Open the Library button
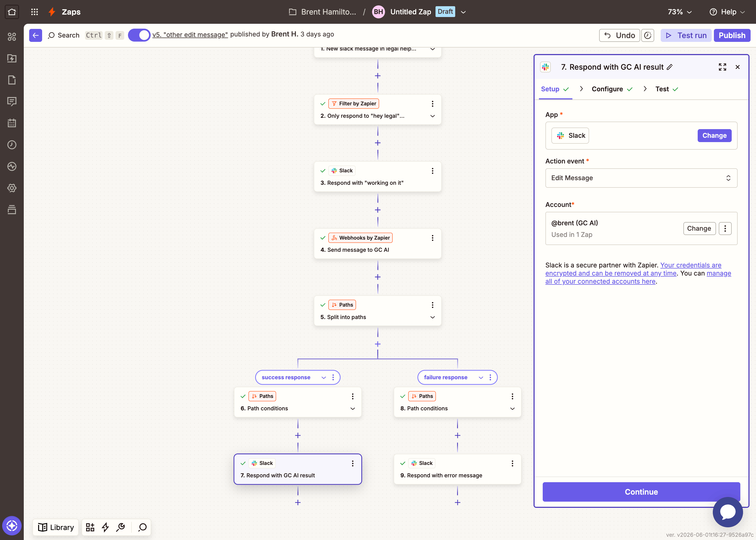This screenshot has height=540, width=756. point(56,527)
